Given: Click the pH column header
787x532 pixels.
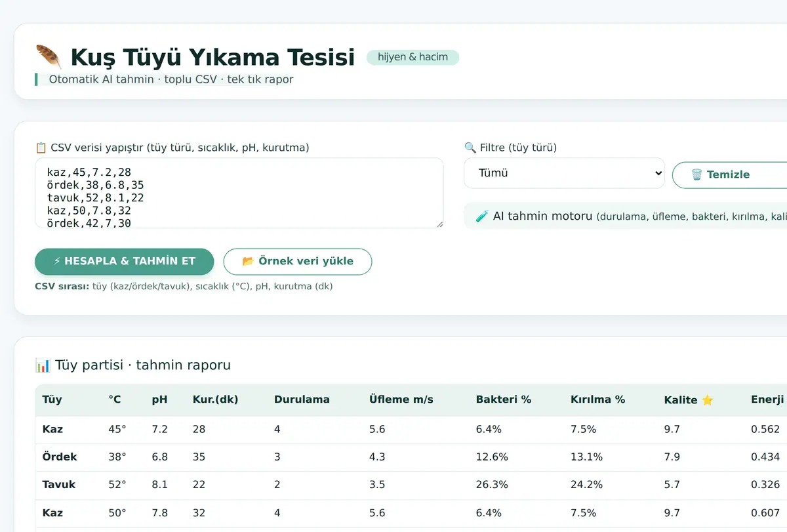Looking at the screenshot, I should (159, 399).
